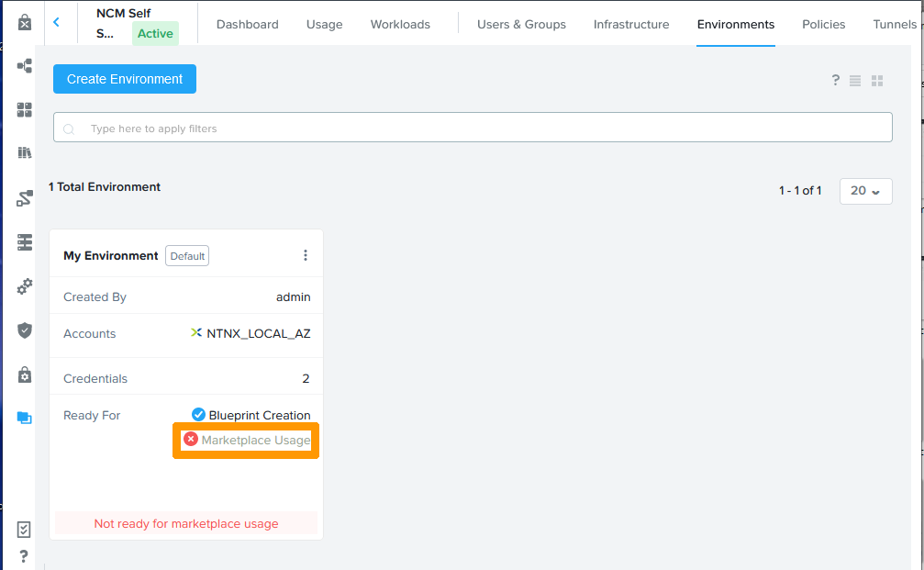Click the Create Environment button

pos(124,79)
